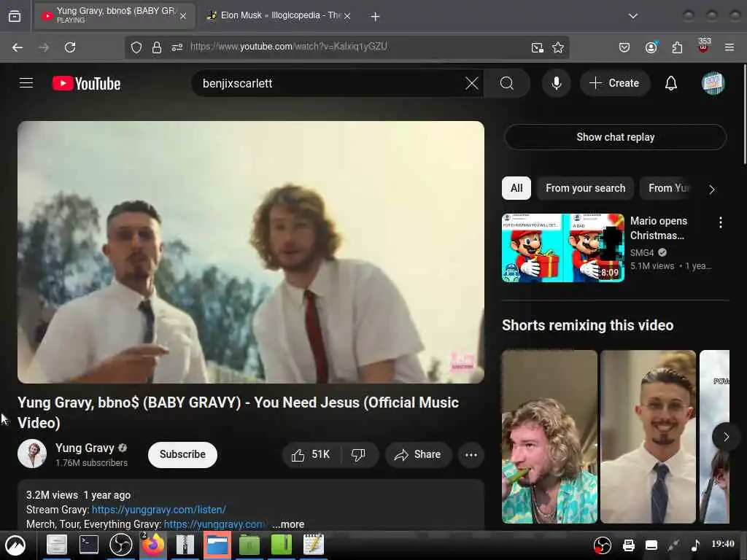Open the Mario opens Christmas thumbnail
The height and width of the screenshot is (560, 747).
pyautogui.click(x=563, y=248)
